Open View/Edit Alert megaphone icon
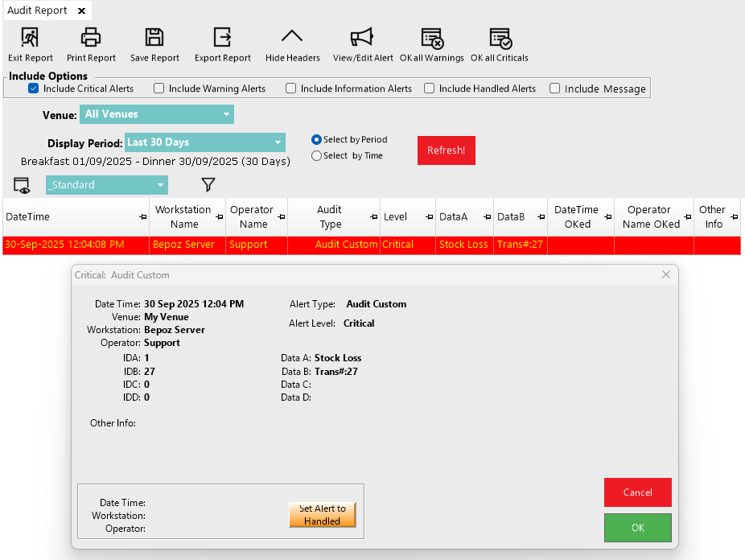 [x=362, y=38]
